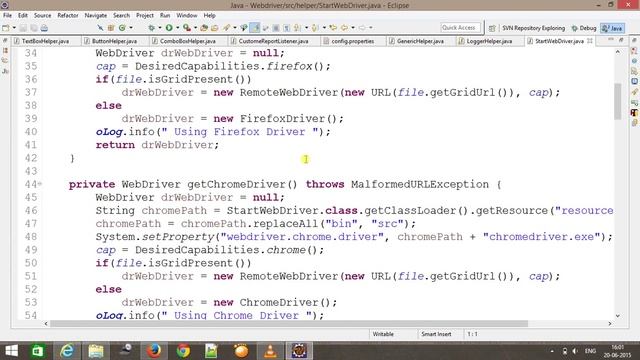The height and width of the screenshot is (360, 640).
Task: Expand the Back history dropdown arrow
Action: click(353, 28)
